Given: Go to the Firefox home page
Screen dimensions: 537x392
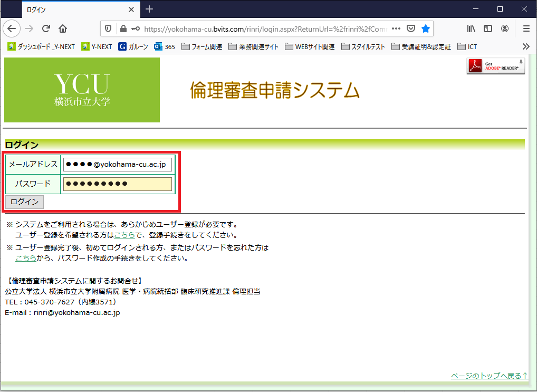Looking at the screenshot, I should (63, 28).
